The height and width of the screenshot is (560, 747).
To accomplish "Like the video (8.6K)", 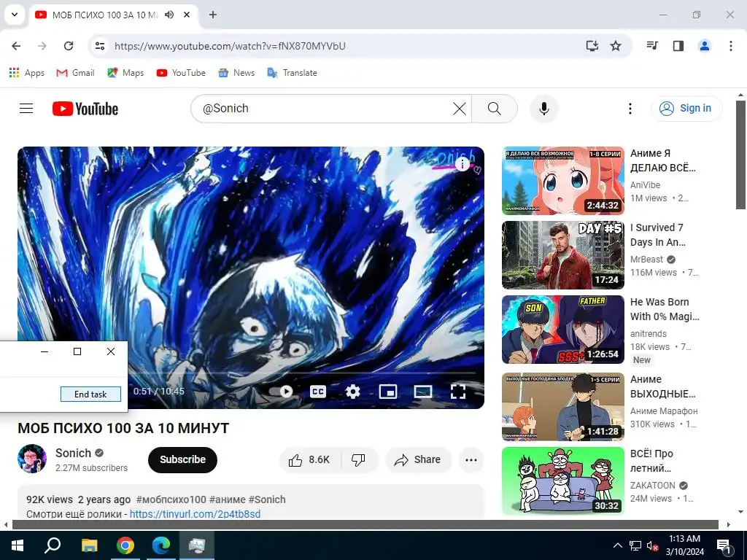I will [x=309, y=459].
